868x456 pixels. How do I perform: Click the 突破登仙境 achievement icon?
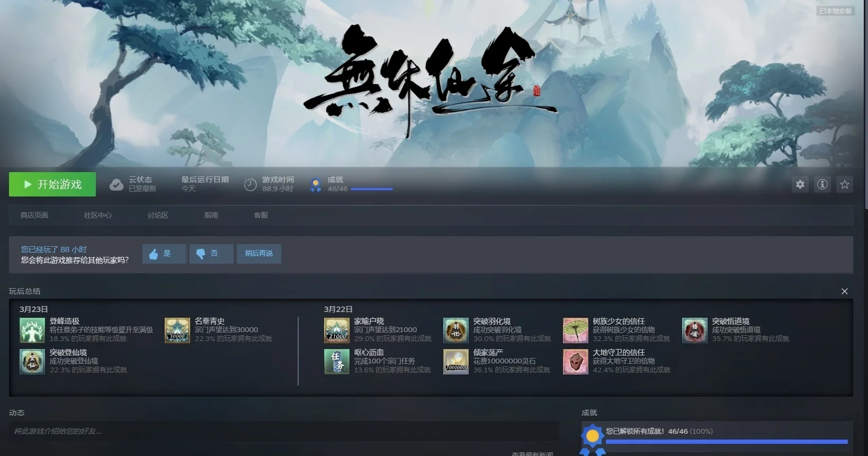click(x=32, y=362)
